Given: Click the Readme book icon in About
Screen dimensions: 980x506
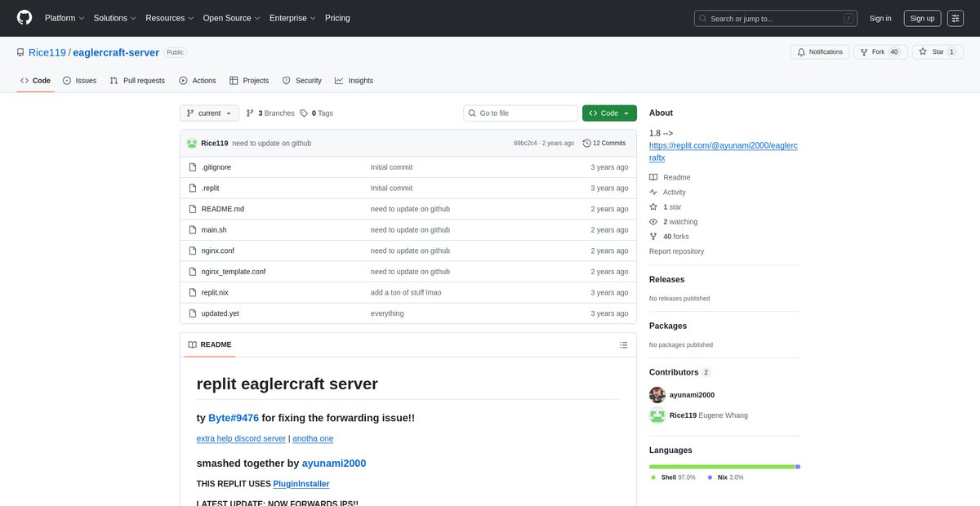Looking at the screenshot, I should tap(653, 177).
